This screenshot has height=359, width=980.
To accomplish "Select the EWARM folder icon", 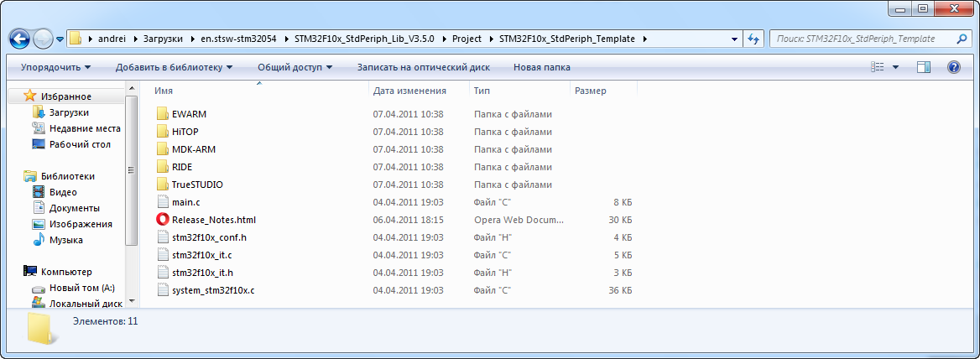I will (163, 114).
